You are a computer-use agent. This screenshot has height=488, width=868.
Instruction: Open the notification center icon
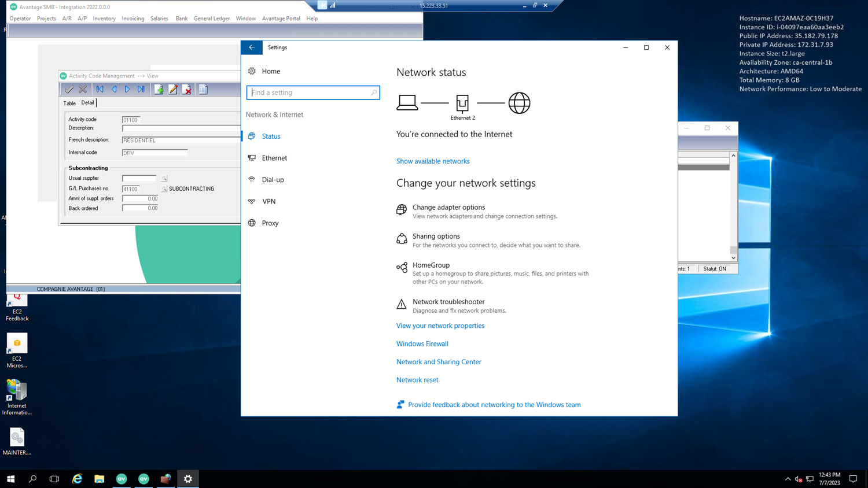tap(853, 479)
